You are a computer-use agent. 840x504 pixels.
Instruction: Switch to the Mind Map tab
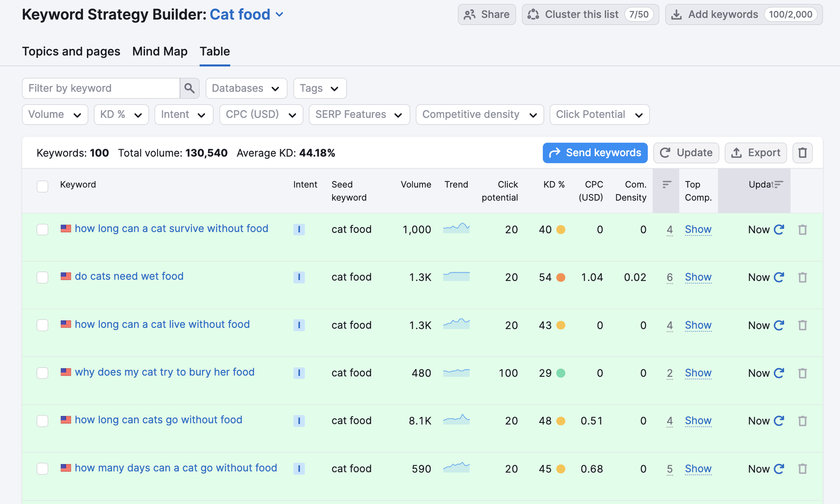click(160, 52)
